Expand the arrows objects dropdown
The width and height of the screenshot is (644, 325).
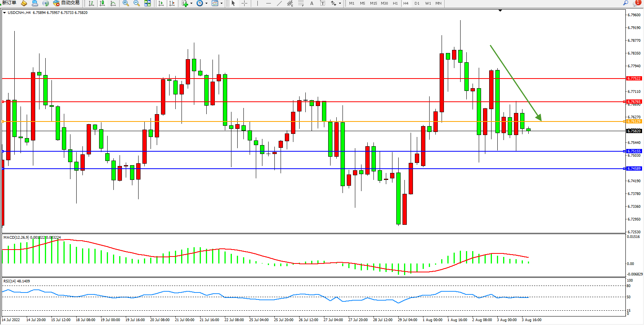340,3
